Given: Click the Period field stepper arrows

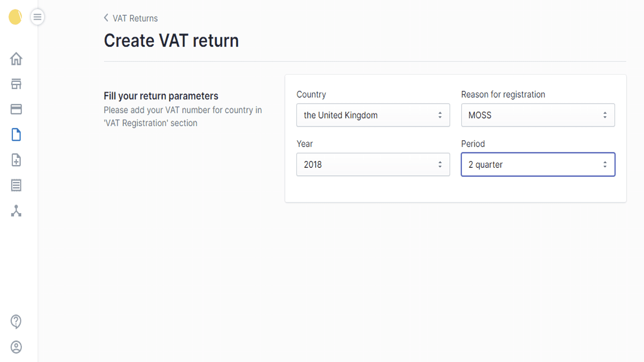Looking at the screenshot, I should [604, 165].
